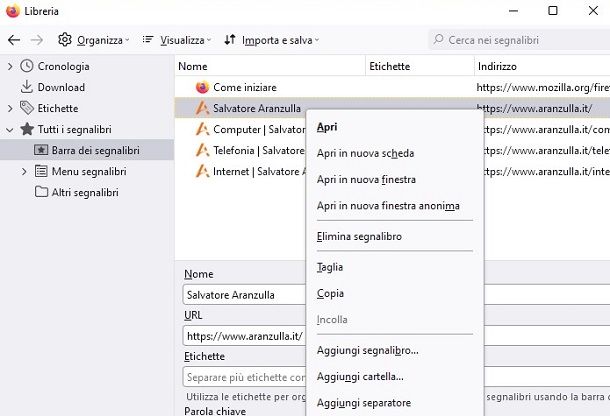Screen dimensions: 610x416
Task: Click the Firefox icon of Come iniziare
Action: pos(202,87)
